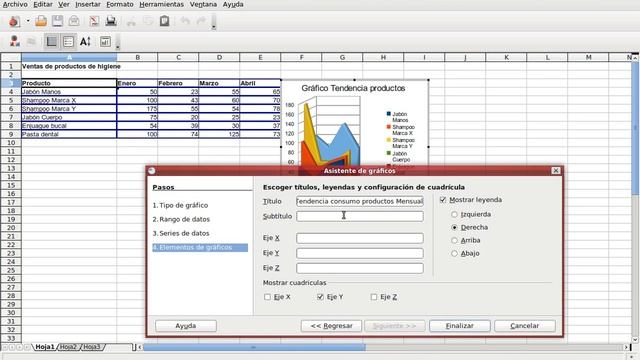Disable the Eje Y gridline checkbox
Screen dimensions: 640x360
(320, 297)
